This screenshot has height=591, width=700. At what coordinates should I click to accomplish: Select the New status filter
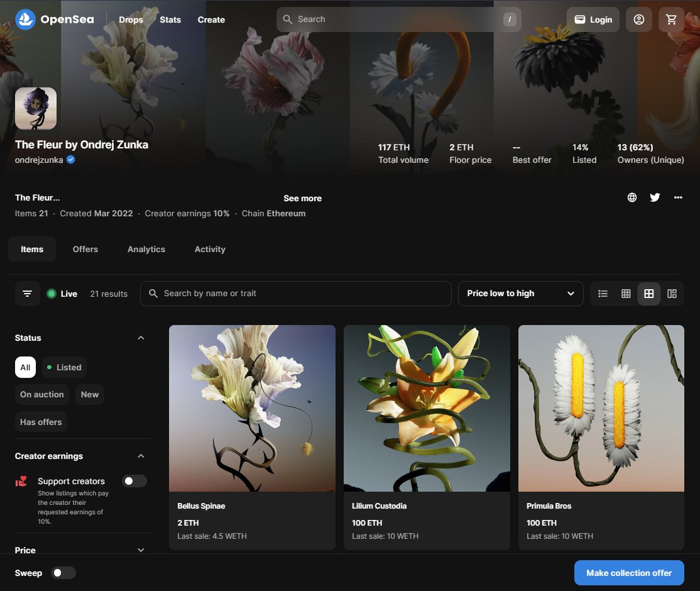[x=90, y=394]
